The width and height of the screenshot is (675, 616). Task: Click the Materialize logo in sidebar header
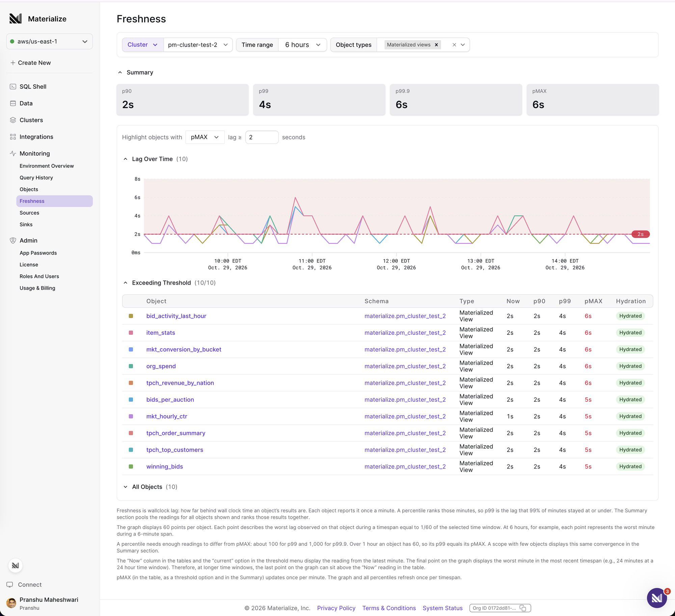[x=16, y=19]
